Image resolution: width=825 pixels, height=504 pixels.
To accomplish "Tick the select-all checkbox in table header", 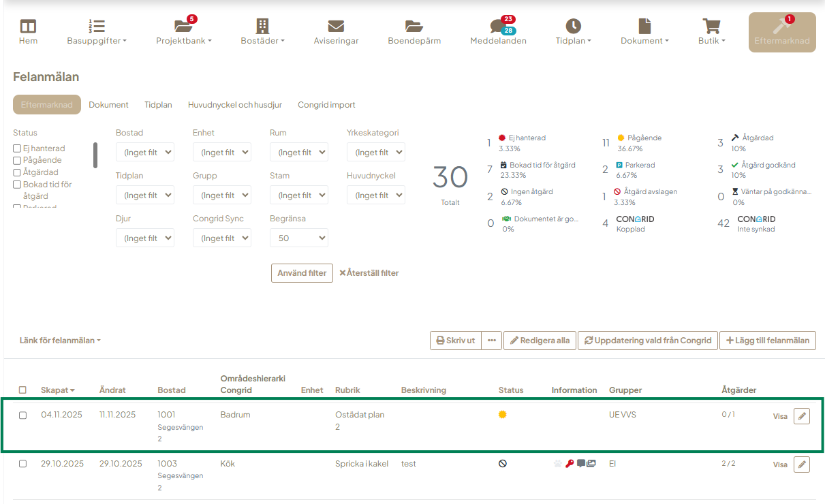I will (x=22, y=390).
